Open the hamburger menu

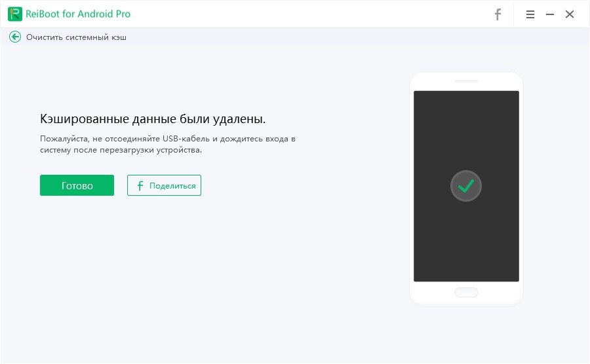pyautogui.click(x=530, y=14)
